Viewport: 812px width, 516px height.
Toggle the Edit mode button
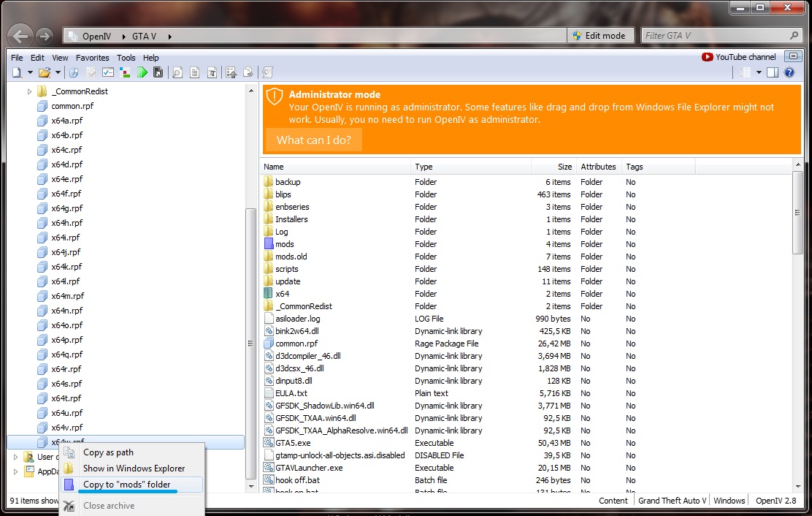[x=600, y=35]
